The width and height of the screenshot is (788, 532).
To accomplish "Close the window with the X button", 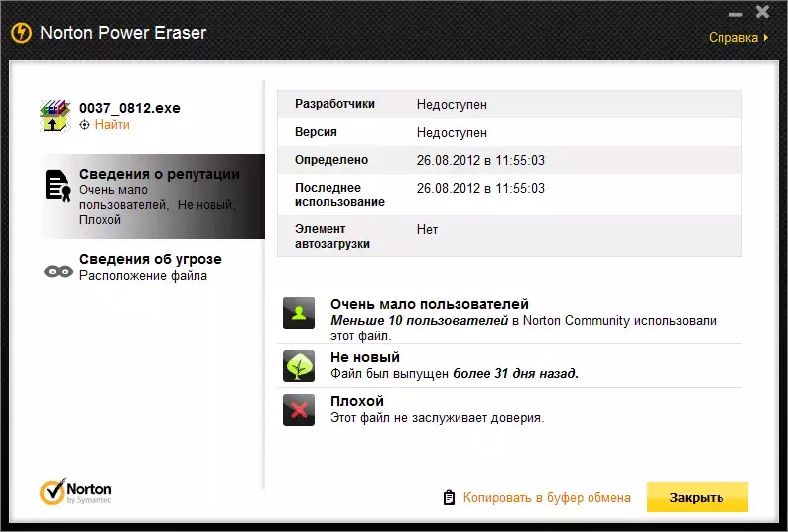I will pos(762,12).
